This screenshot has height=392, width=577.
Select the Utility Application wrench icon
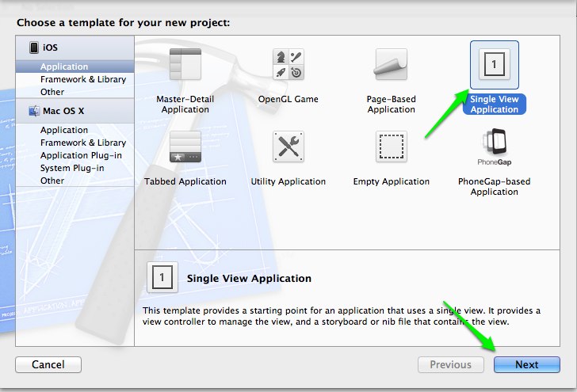[288, 147]
